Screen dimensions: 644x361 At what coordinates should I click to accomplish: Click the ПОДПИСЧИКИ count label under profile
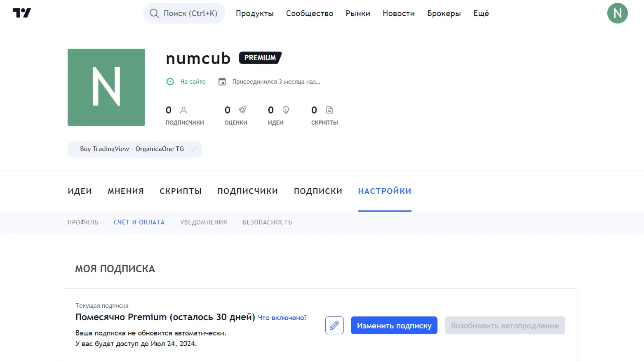click(x=185, y=123)
